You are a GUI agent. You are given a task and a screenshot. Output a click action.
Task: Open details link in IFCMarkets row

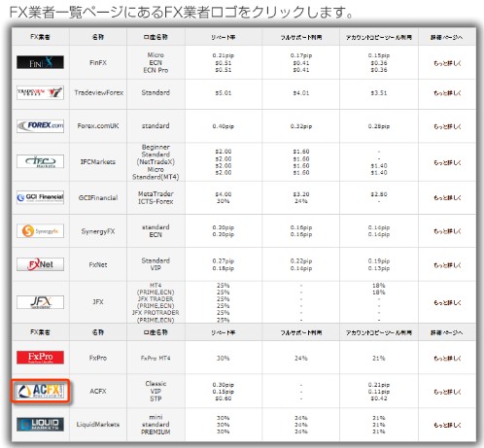coord(447,162)
